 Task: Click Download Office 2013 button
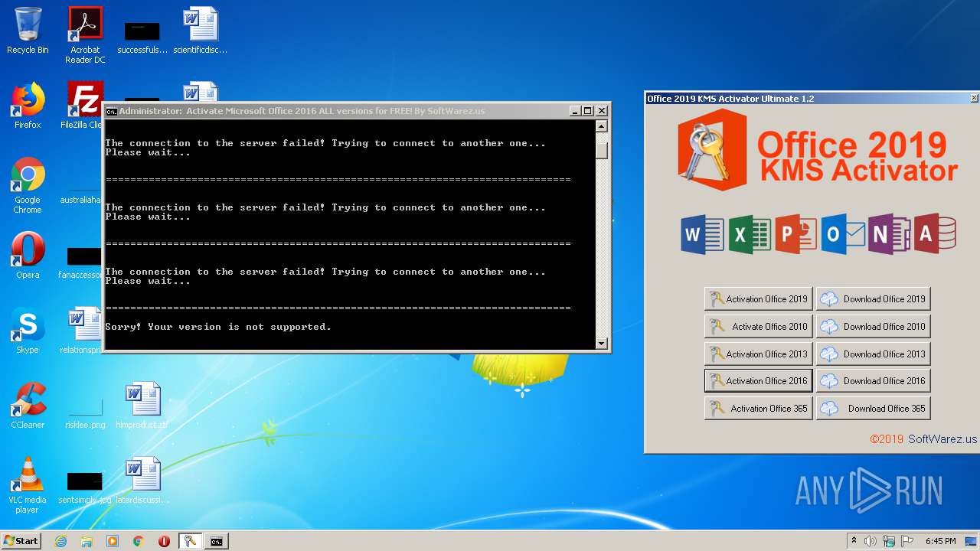point(874,354)
